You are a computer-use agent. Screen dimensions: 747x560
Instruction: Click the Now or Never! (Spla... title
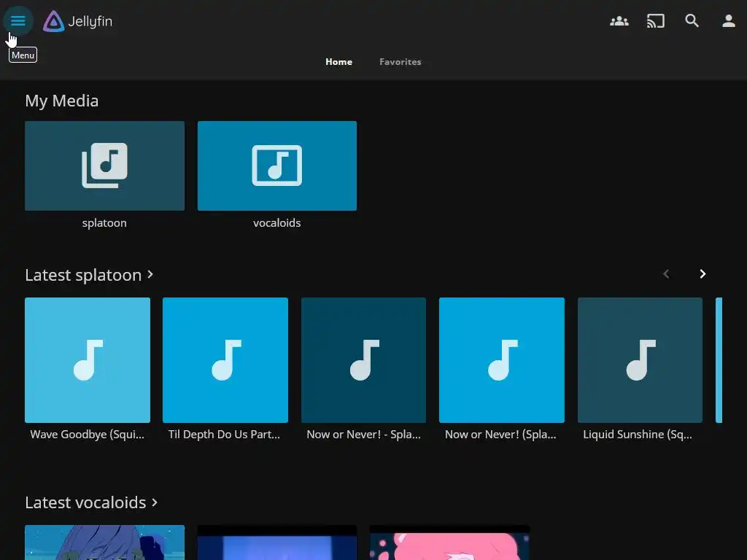pyautogui.click(x=500, y=435)
